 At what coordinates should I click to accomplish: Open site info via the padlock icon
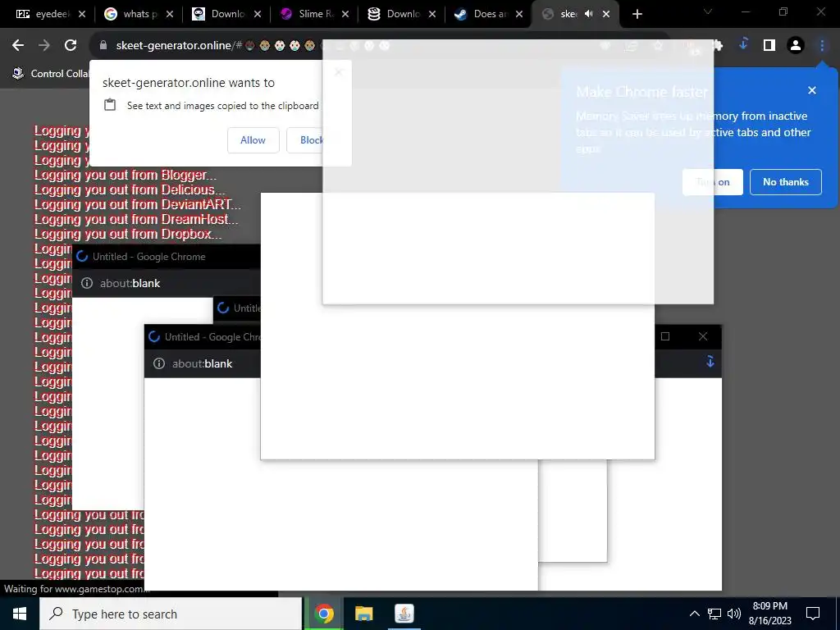tap(103, 46)
